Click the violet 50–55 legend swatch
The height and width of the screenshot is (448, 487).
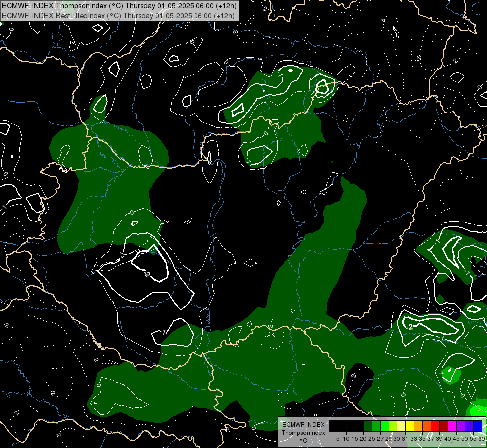(469, 426)
